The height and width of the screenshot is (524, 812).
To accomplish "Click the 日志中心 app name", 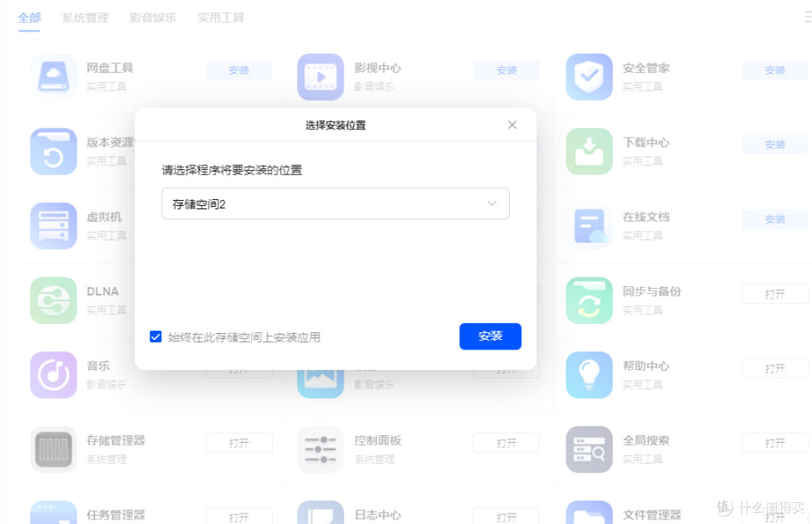I will [x=377, y=515].
